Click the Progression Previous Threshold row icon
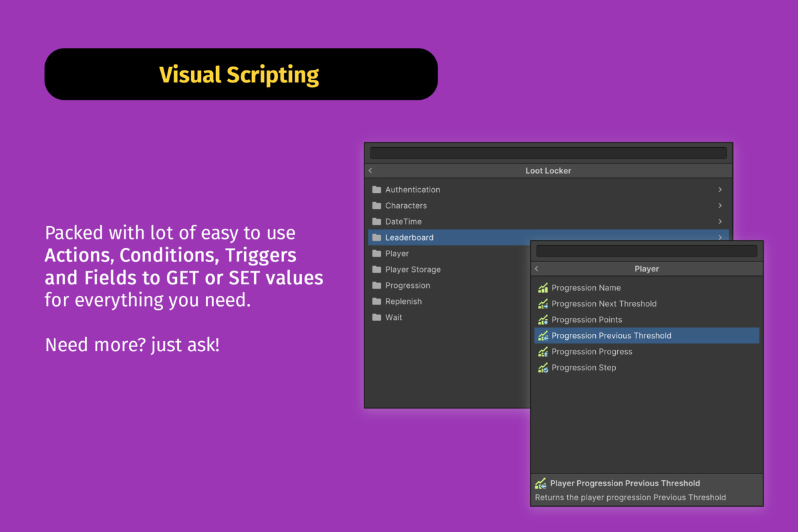 tap(543, 336)
